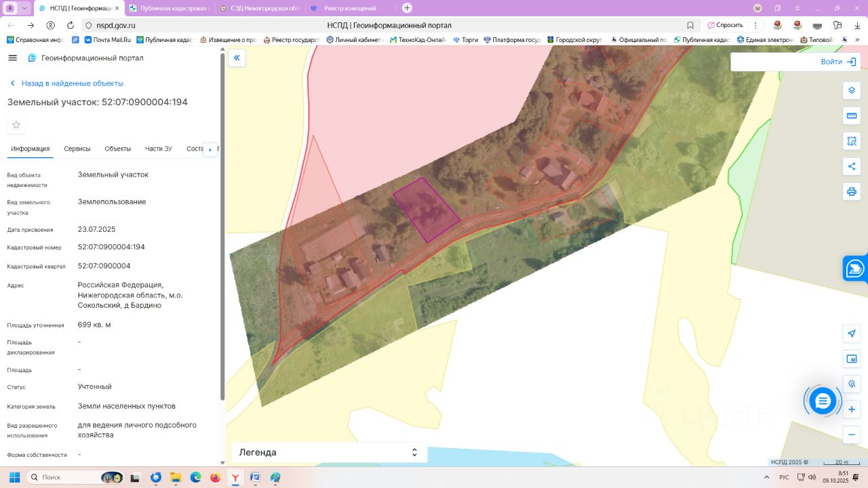This screenshot has height=488, width=868.
Task: Switch to the Части ЗУ tab
Action: (x=159, y=149)
